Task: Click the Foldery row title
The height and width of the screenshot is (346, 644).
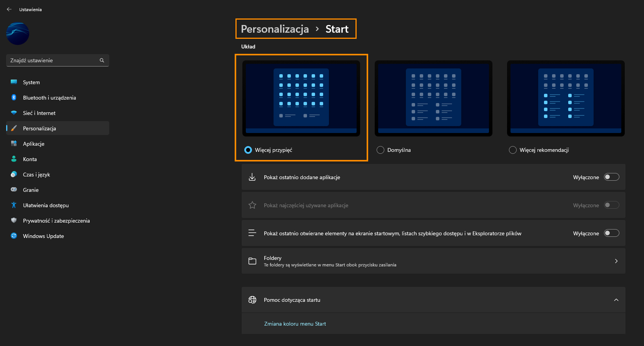Action: point(272,258)
